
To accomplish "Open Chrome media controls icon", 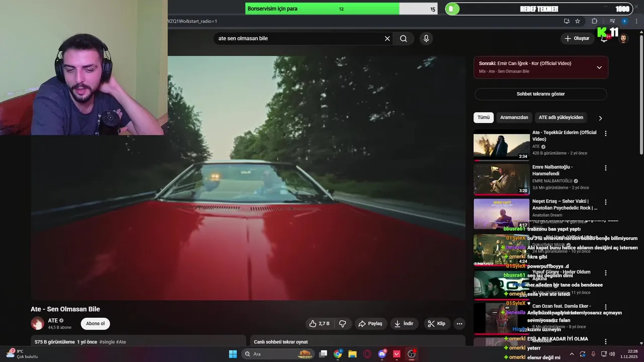I will coord(612,21).
